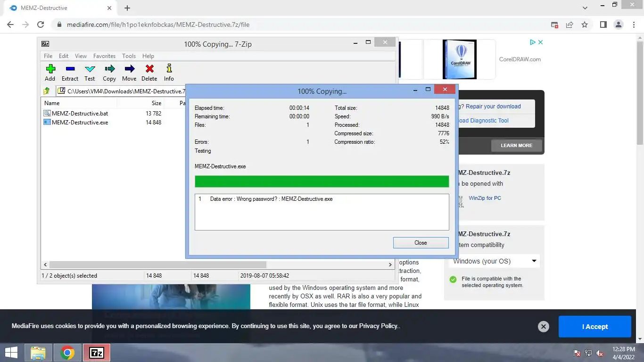Viewport: 644px width, 362px height.
Task: Click the CorelDRAW.com ad text
Action: (520, 59)
